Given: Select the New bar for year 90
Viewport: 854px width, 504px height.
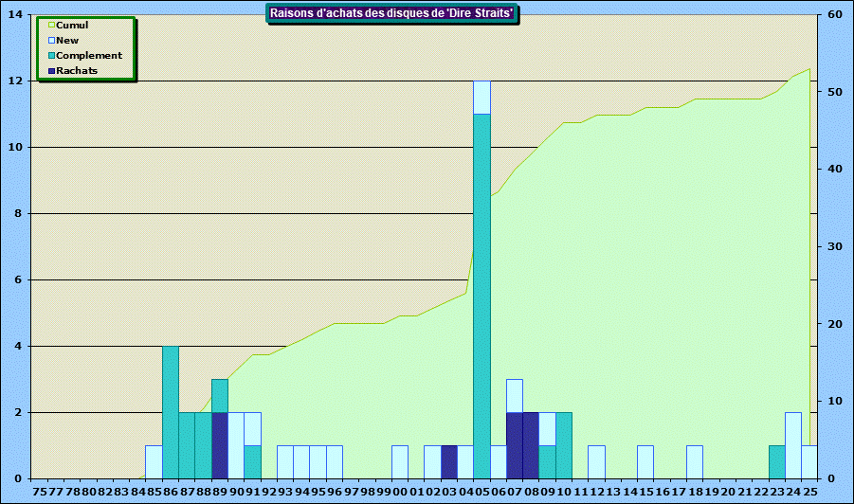Looking at the screenshot, I should (236, 445).
